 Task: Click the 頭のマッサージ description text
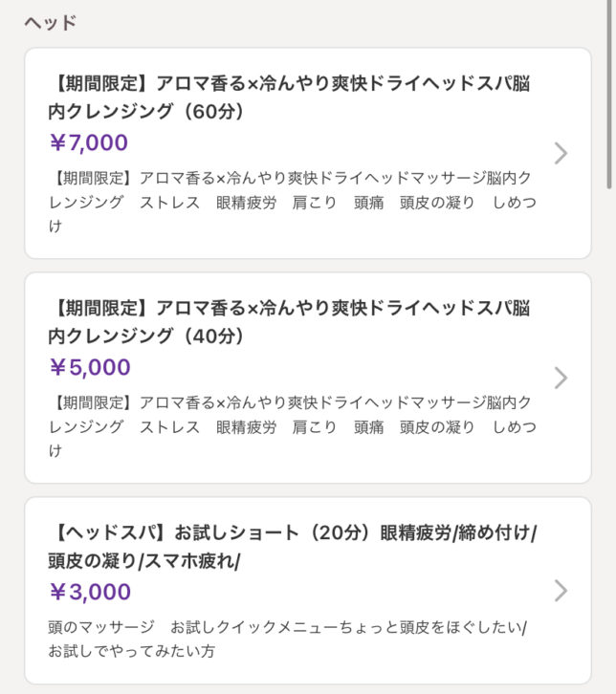(x=100, y=627)
